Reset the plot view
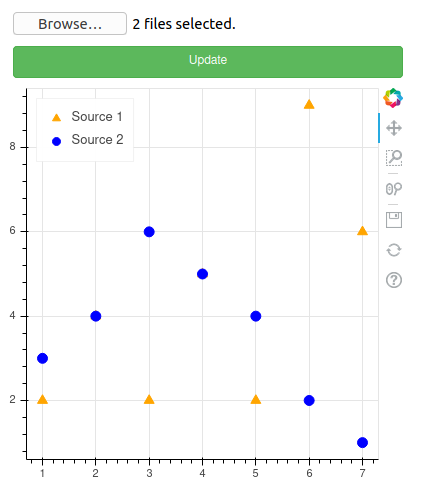Viewport: 446px width, 480px height. [x=394, y=250]
